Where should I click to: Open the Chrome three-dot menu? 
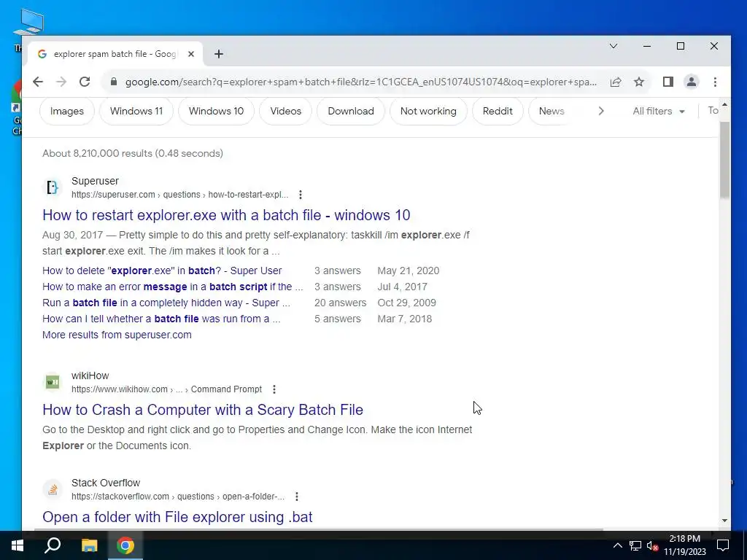[715, 82]
